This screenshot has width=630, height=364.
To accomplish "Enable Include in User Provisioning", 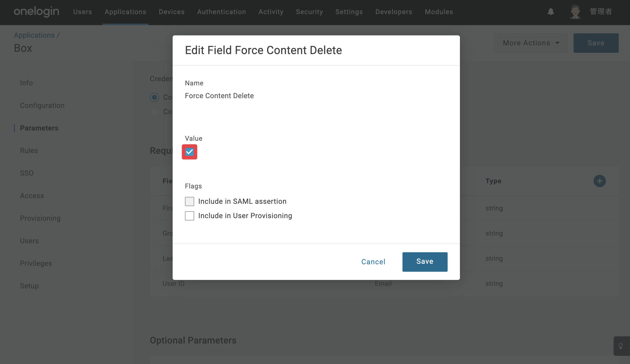I will 190,216.
